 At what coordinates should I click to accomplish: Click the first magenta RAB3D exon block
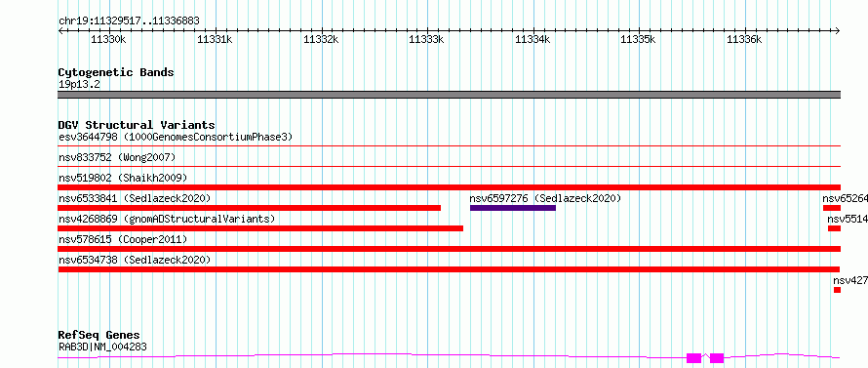pos(693,358)
